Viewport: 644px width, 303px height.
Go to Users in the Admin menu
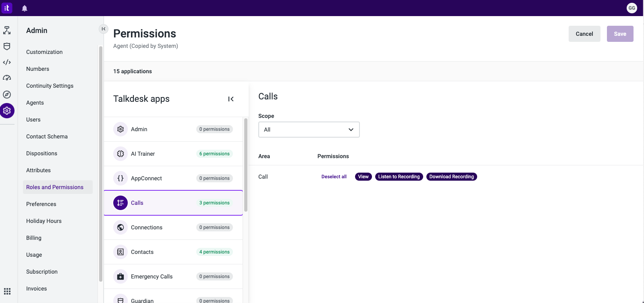33,120
